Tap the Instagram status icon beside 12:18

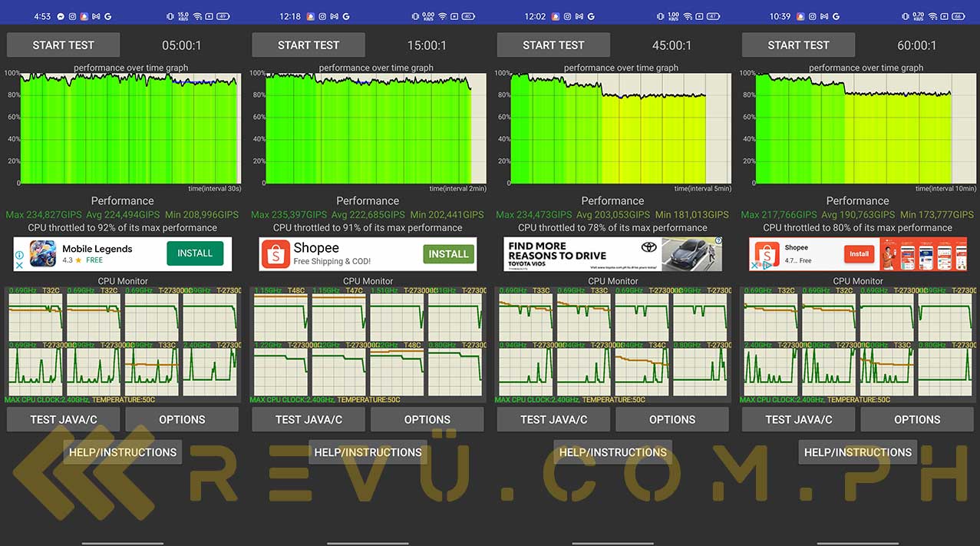click(x=323, y=16)
